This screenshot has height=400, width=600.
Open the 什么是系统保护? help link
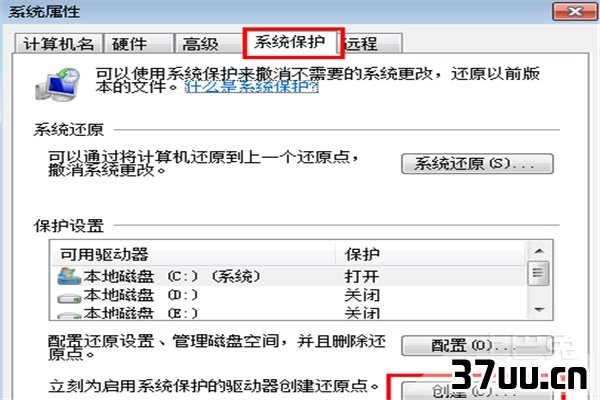(x=251, y=87)
